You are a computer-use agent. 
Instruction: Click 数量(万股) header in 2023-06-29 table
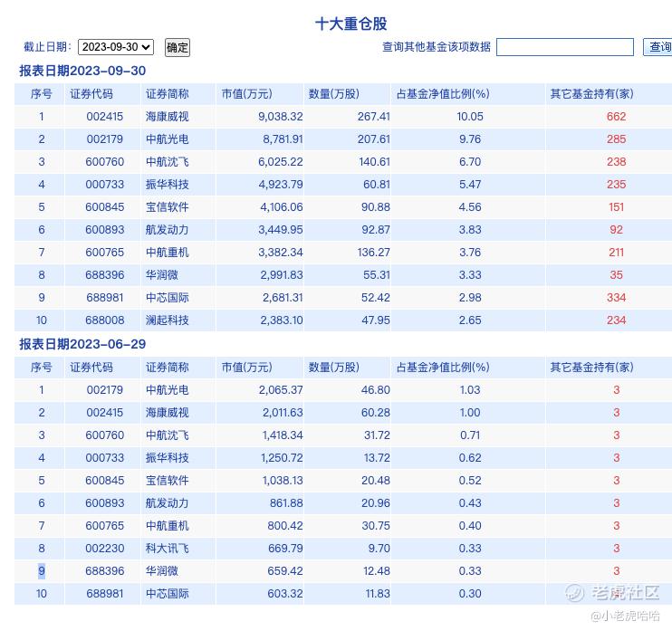[x=334, y=368]
